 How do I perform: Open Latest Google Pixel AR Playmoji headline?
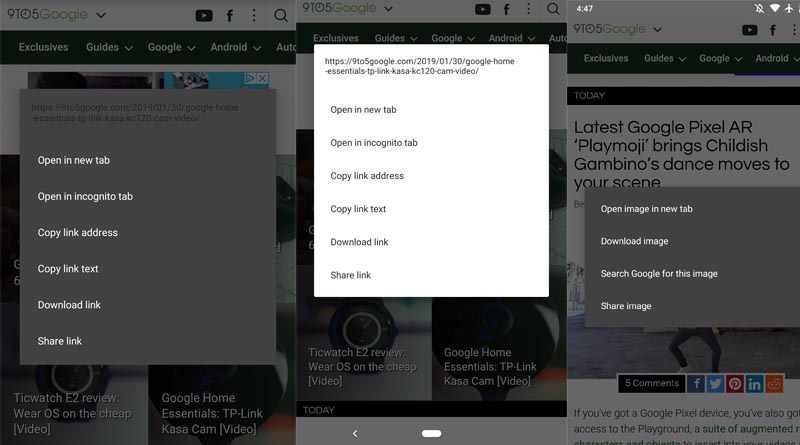pyautogui.click(x=681, y=155)
